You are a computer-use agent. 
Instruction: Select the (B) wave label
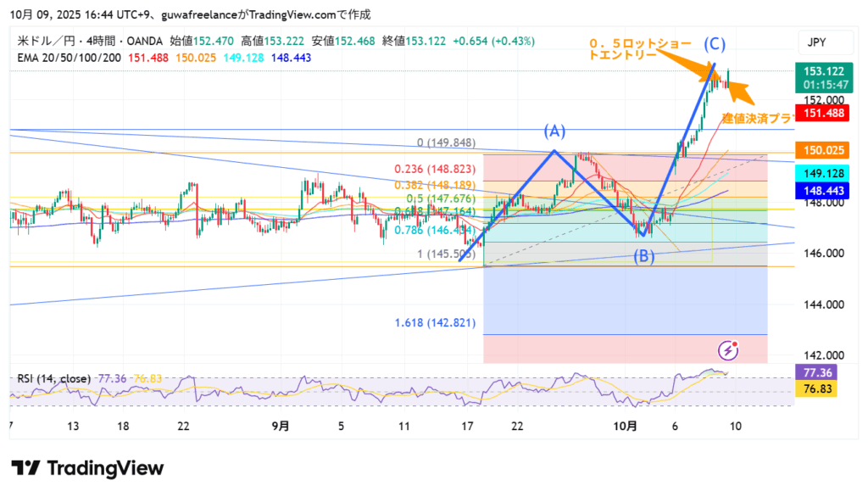coord(644,257)
